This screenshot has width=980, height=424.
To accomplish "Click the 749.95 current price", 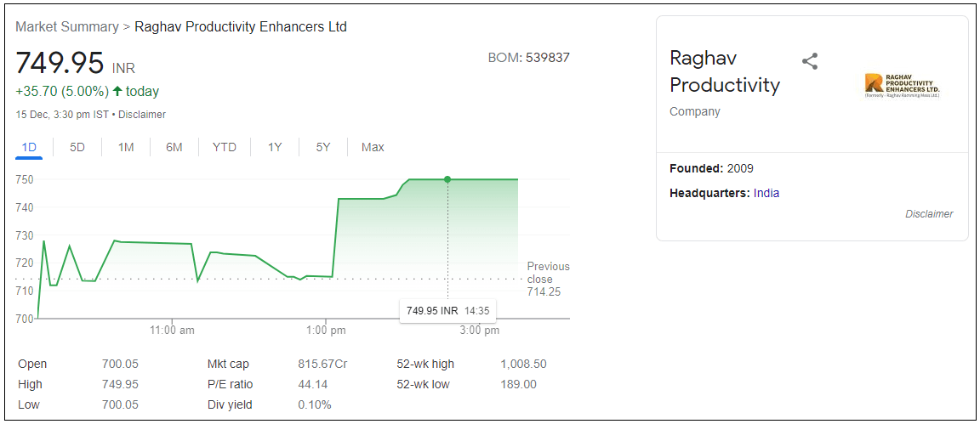I will [x=60, y=63].
